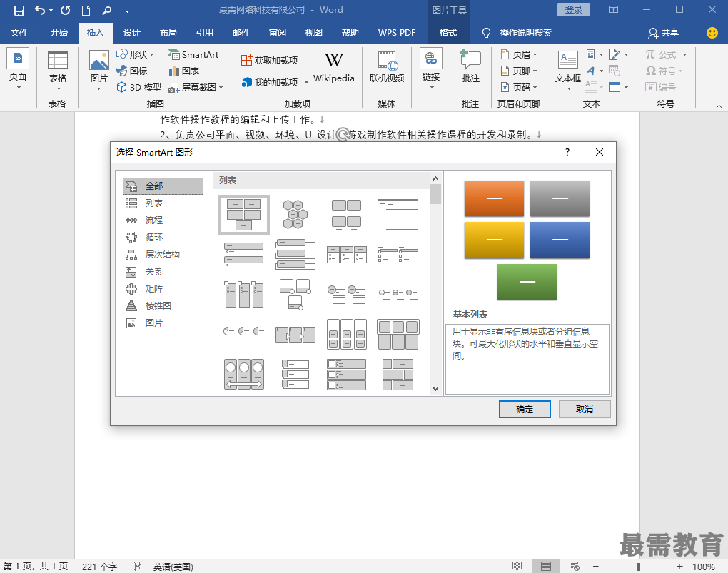
Task: Save the document from quick access toolbar
Action: 19,10
